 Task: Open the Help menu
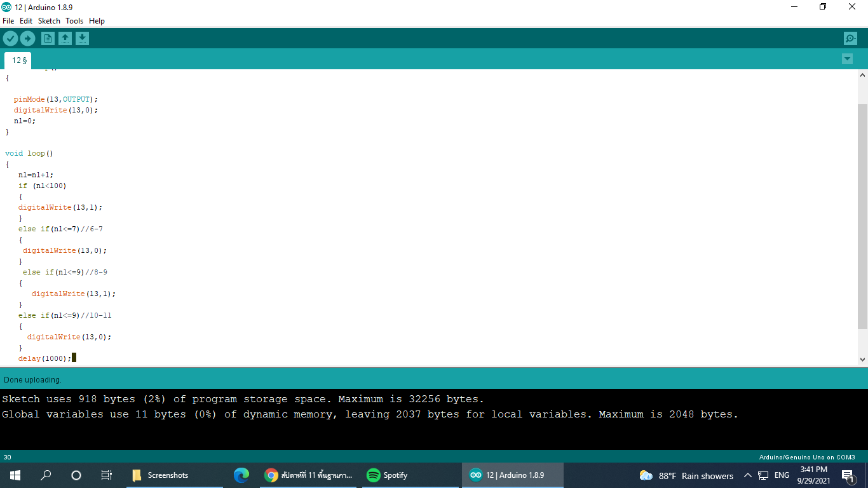point(97,21)
